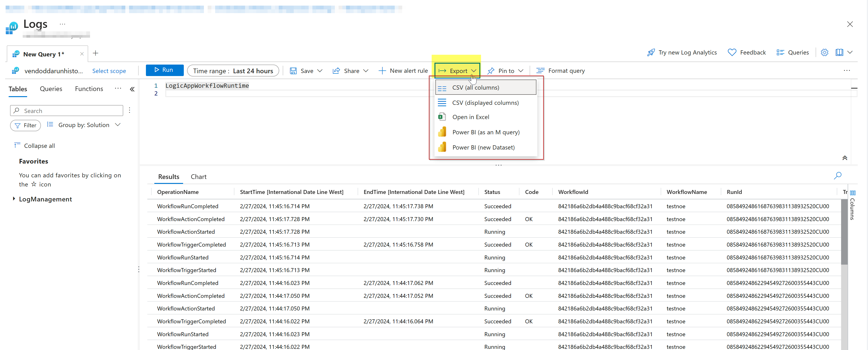Search results with magnifier icon

838,176
